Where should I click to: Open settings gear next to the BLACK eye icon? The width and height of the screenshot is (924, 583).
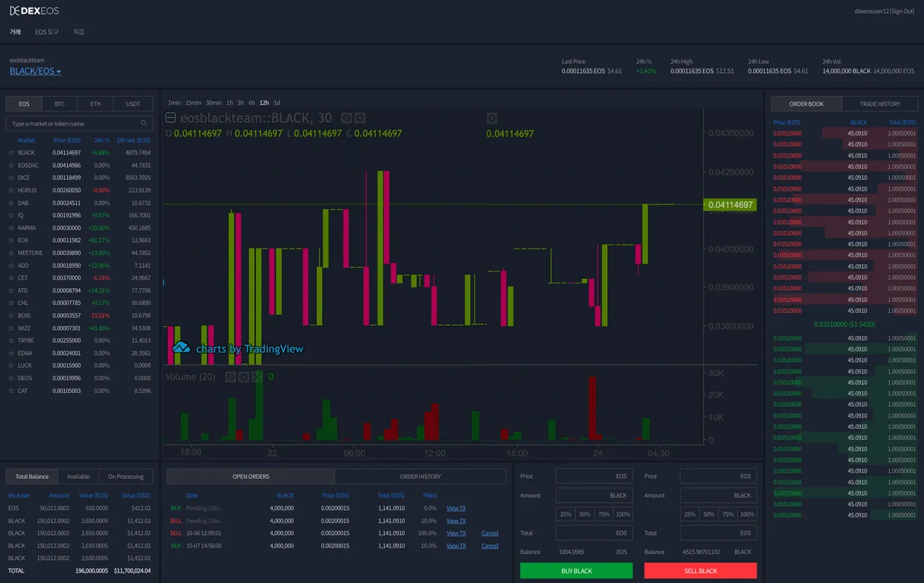tap(359, 118)
